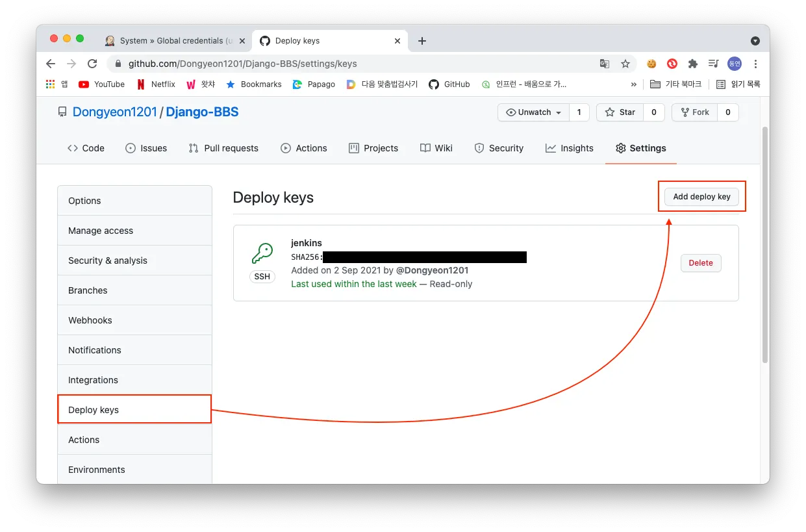Click the translate page icon
Image resolution: width=806 pixels, height=532 pixels.
point(605,64)
